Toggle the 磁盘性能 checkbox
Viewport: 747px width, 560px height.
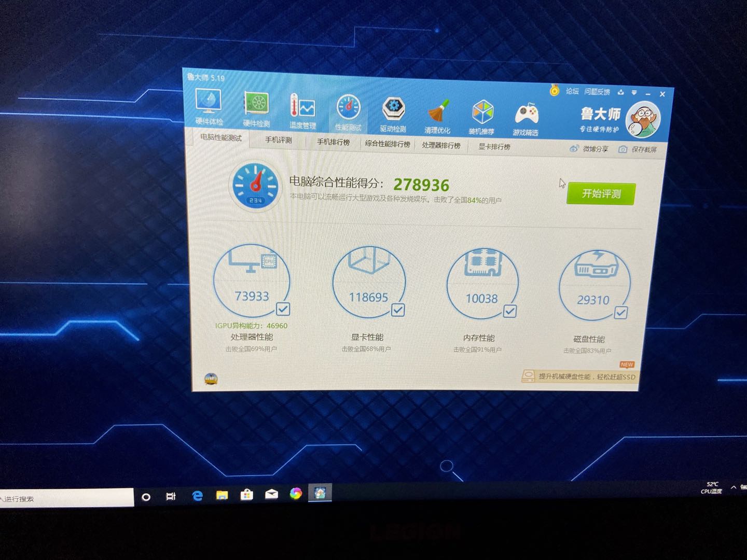621,313
